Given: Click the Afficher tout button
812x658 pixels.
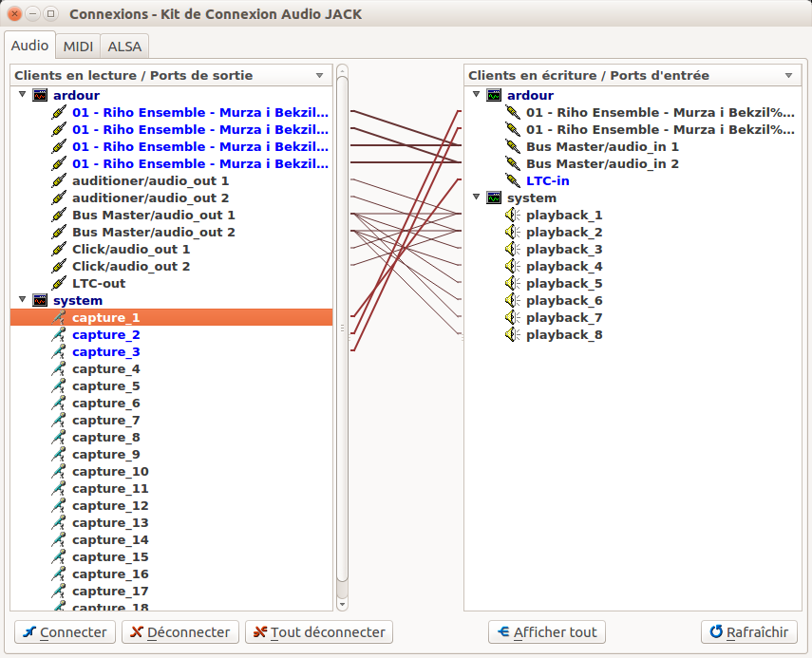Looking at the screenshot, I should tap(547, 632).
